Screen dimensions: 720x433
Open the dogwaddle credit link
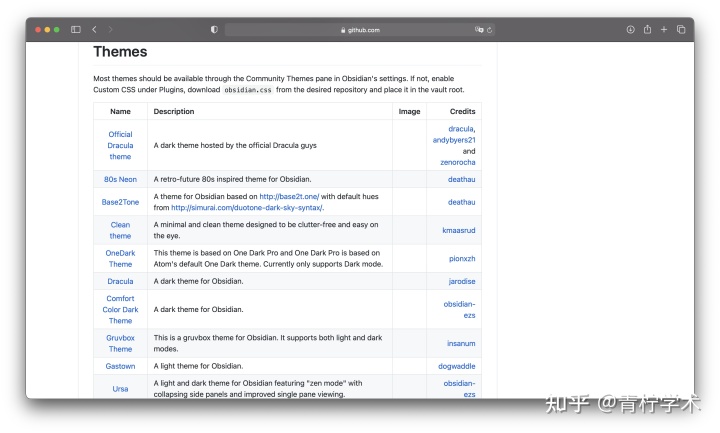(x=456, y=366)
